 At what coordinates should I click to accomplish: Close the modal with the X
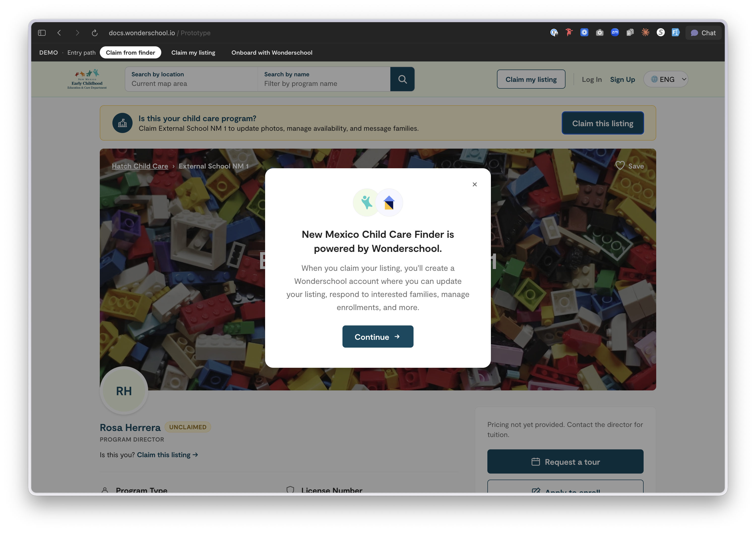(x=475, y=184)
